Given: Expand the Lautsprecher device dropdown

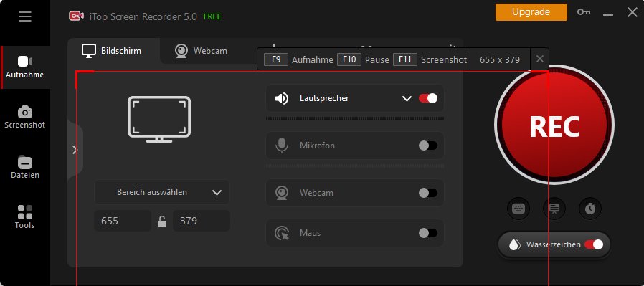Looking at the screenshot, I should tap(407, 98).
